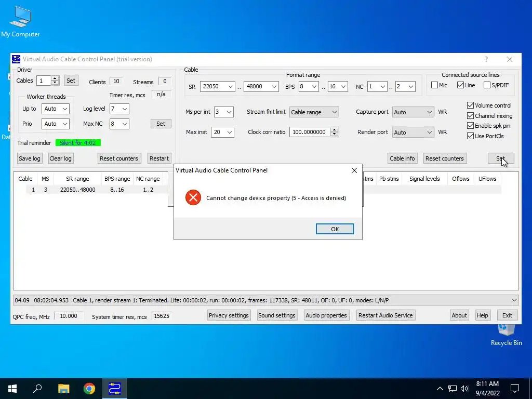Open worker threads Prio dropdown
Image resolution: width=532 pixels, height=399 pixels.
pos(55,124)
